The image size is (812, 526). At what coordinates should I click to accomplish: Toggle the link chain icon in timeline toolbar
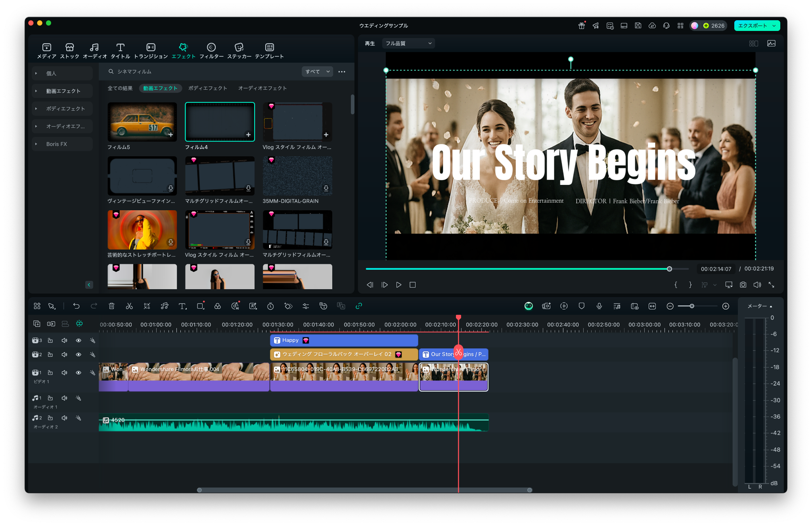359,306
